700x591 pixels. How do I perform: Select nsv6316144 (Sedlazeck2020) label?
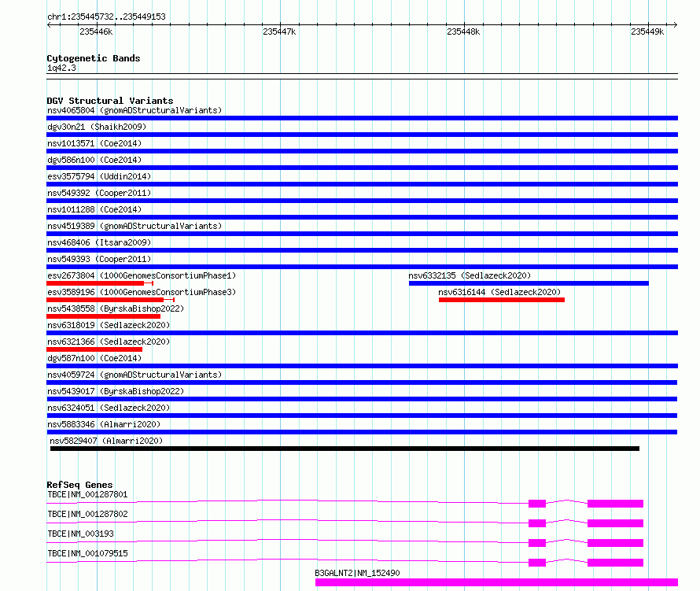[499, 292]
